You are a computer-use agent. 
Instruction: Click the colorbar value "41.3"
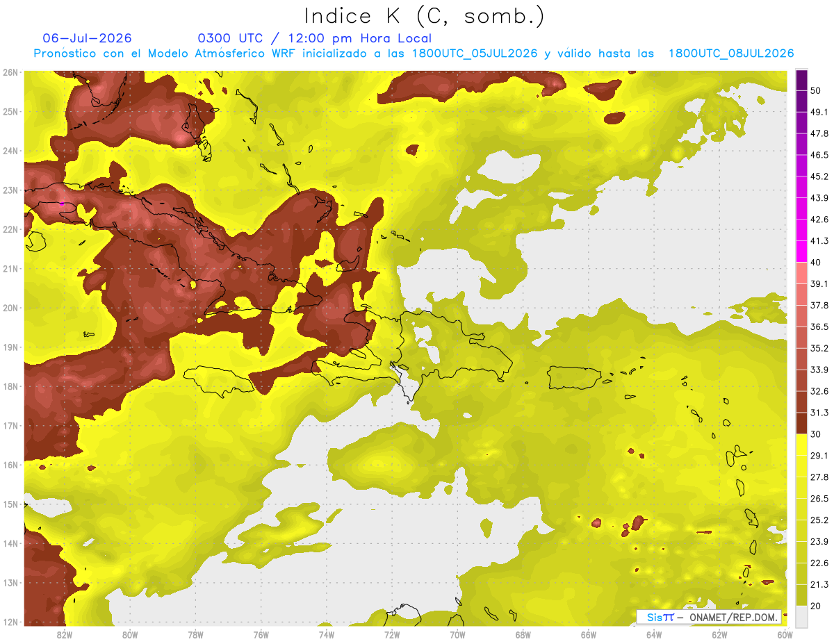click(x=819, y=241)
